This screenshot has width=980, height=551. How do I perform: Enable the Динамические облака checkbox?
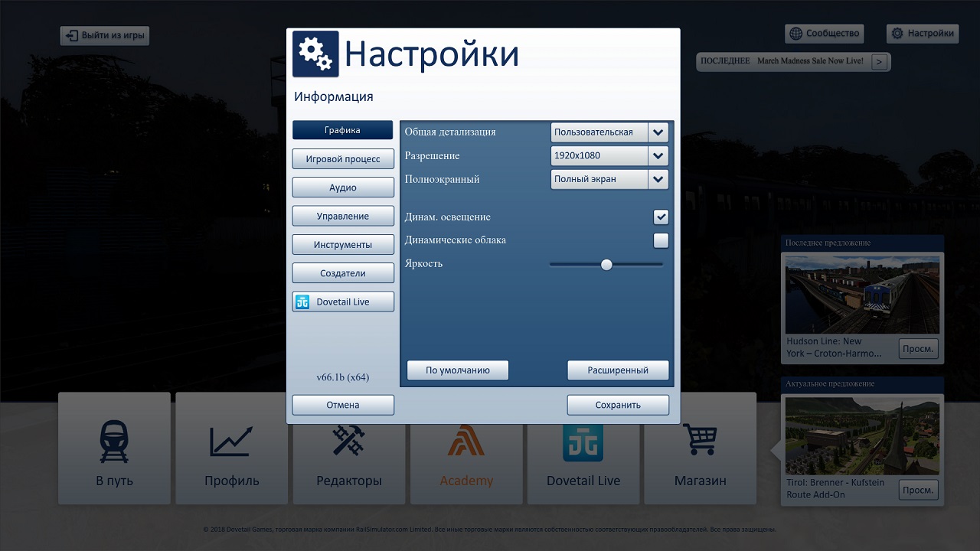pyautogui.click(x=661, y=240)
